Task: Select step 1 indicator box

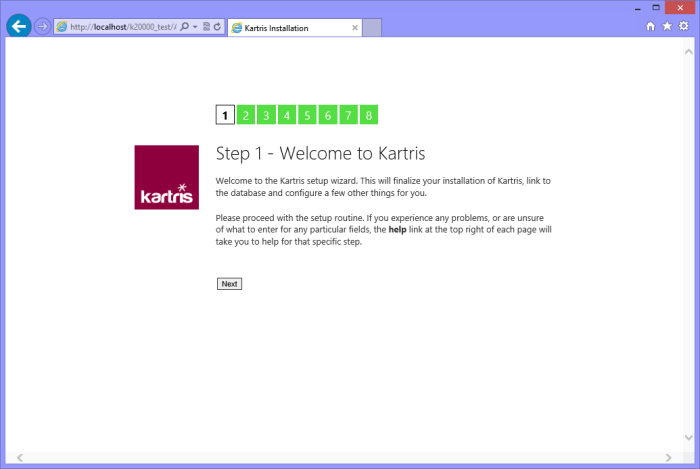Action: click(225, 115)
